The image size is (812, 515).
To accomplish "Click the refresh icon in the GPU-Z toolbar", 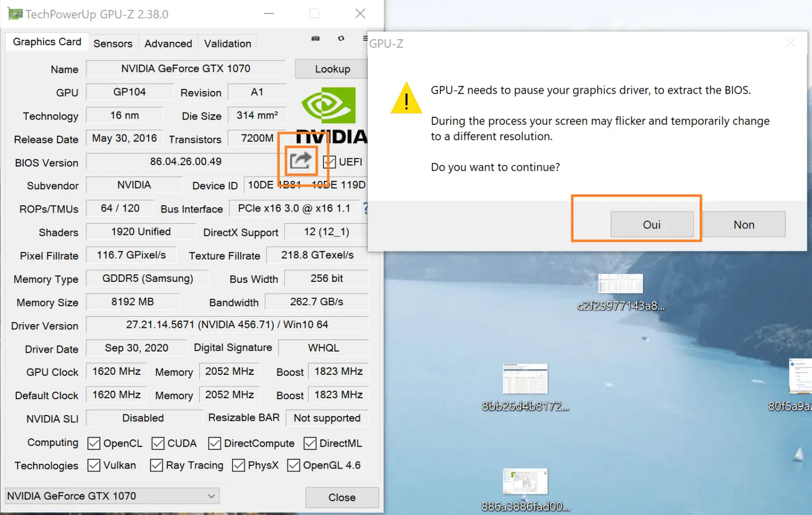I will click(341, 38).
